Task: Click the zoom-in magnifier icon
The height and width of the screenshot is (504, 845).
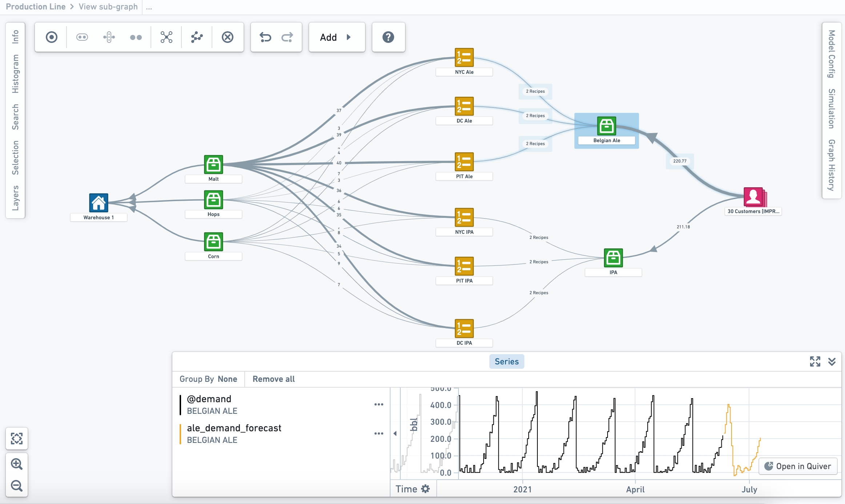Action: 16,464
